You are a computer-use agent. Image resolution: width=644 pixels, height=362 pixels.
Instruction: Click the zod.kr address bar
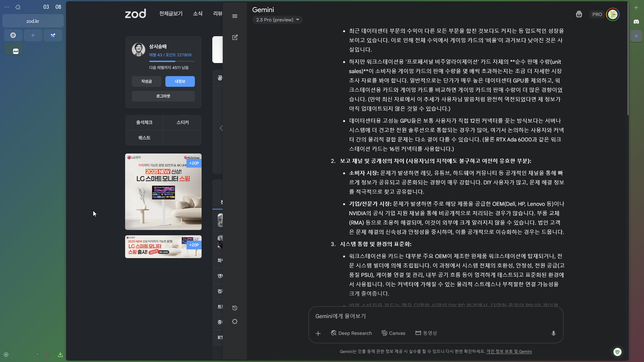click(x=33, y=21)
